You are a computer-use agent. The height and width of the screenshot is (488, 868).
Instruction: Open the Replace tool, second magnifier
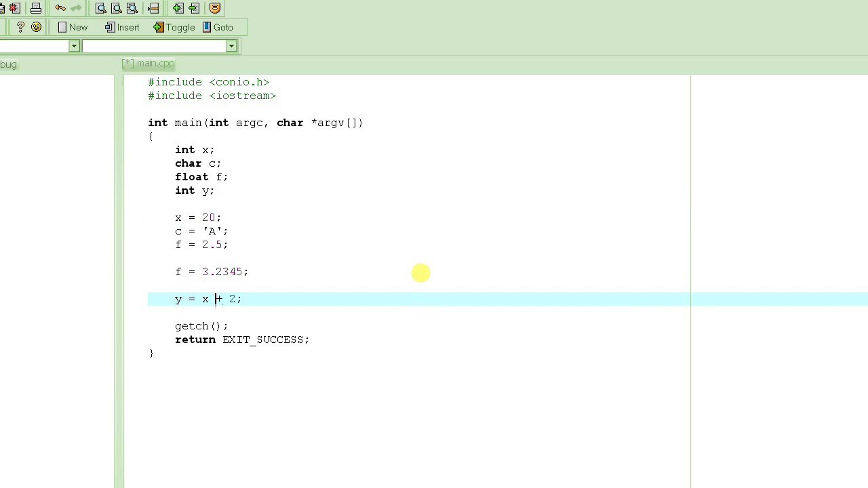click(116, 8)
